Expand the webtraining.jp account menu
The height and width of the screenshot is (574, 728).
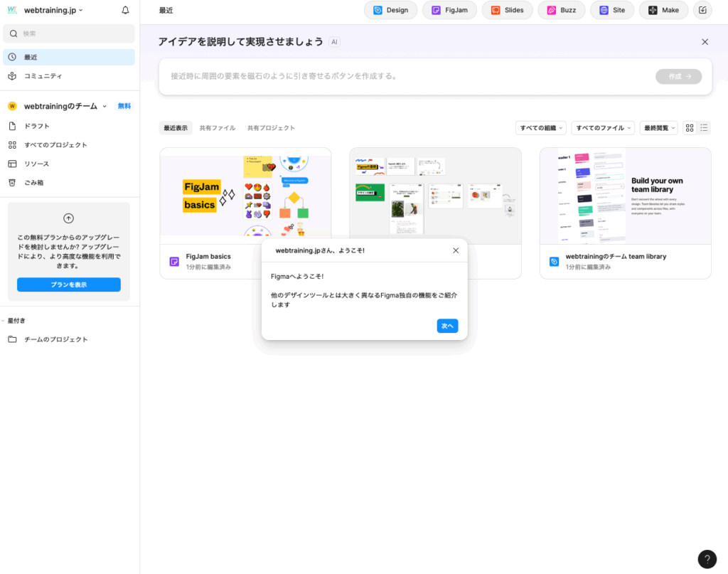point(53,11)
